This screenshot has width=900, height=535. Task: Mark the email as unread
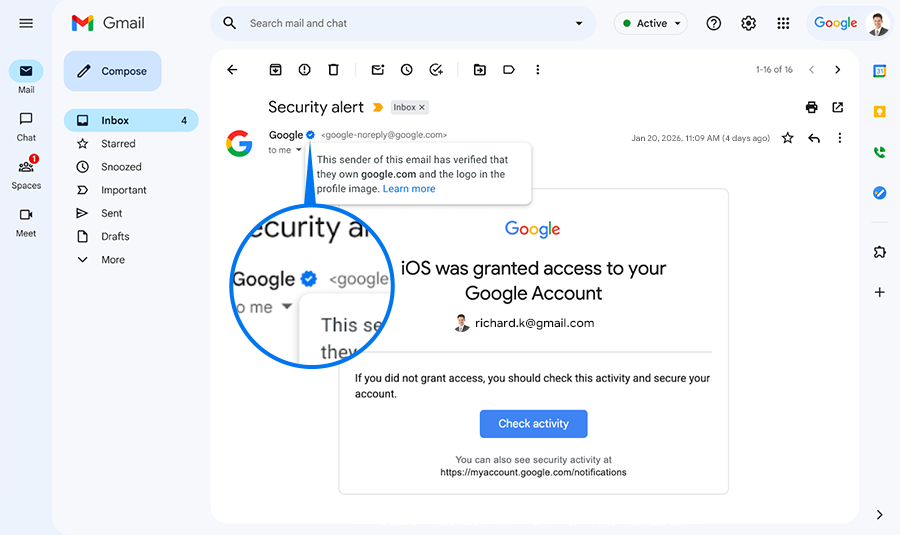378,70
